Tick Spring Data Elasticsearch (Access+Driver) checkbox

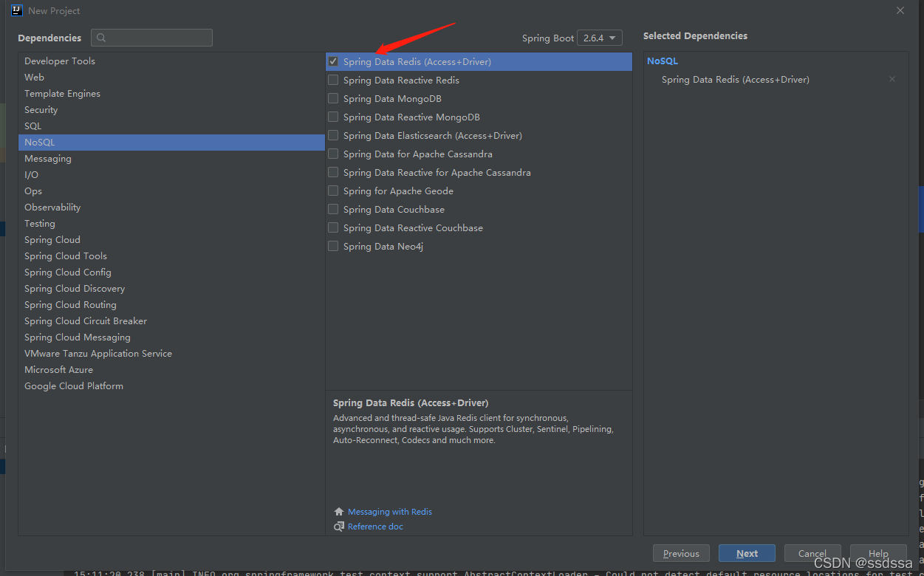coord(333,136)
